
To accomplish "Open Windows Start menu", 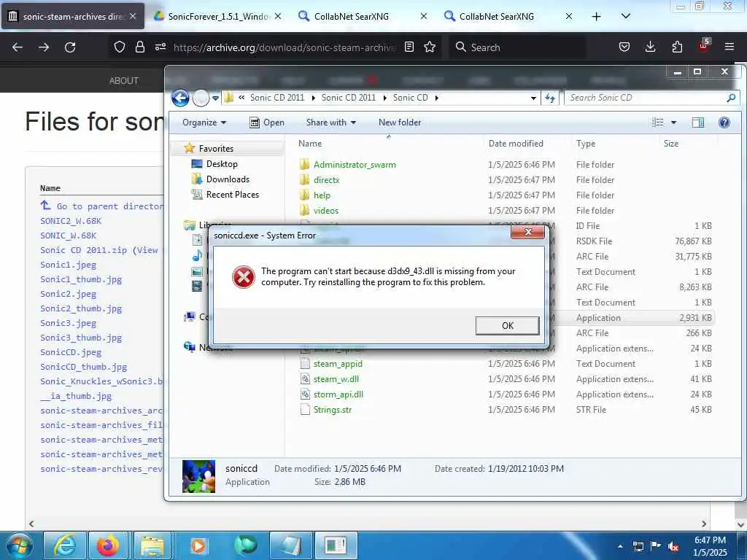I will (x=19, y=545).
